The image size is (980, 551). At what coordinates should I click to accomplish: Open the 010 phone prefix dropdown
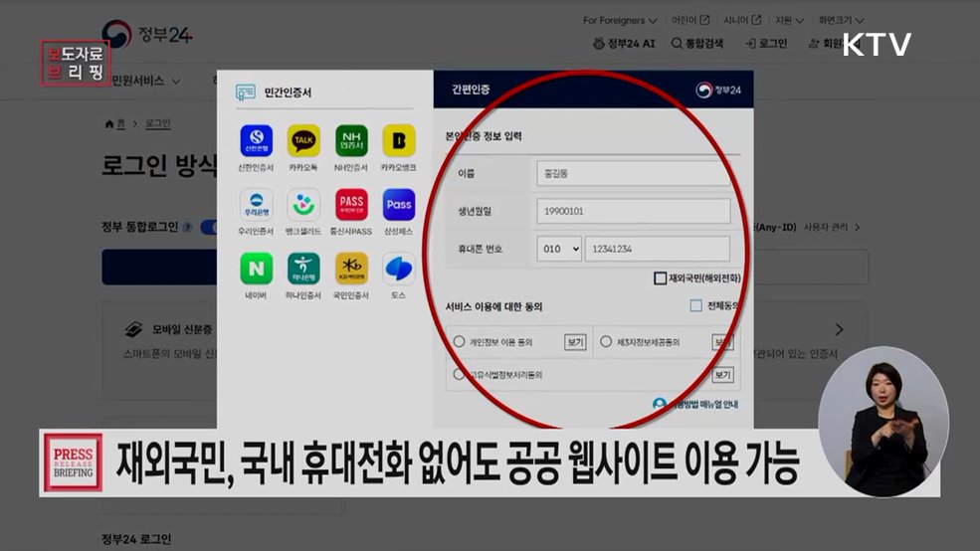559,249
